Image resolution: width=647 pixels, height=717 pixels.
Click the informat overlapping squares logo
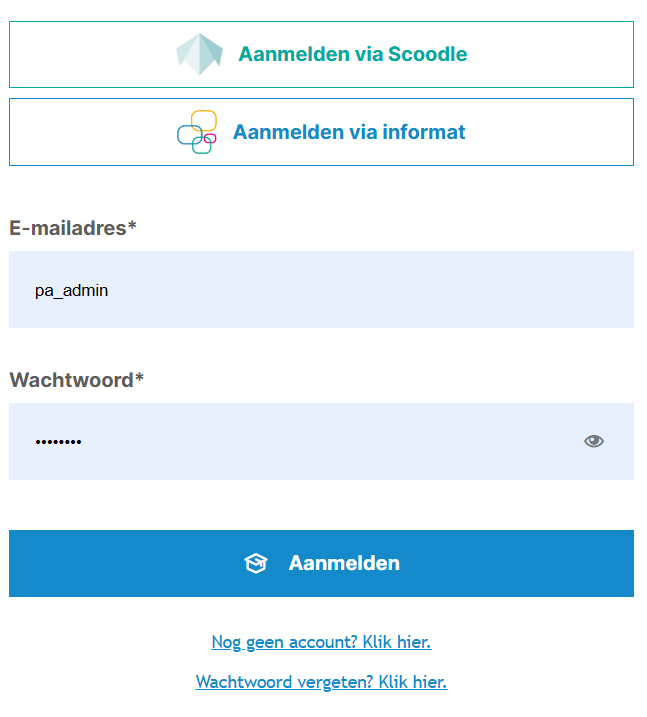[x=197, y=132]
